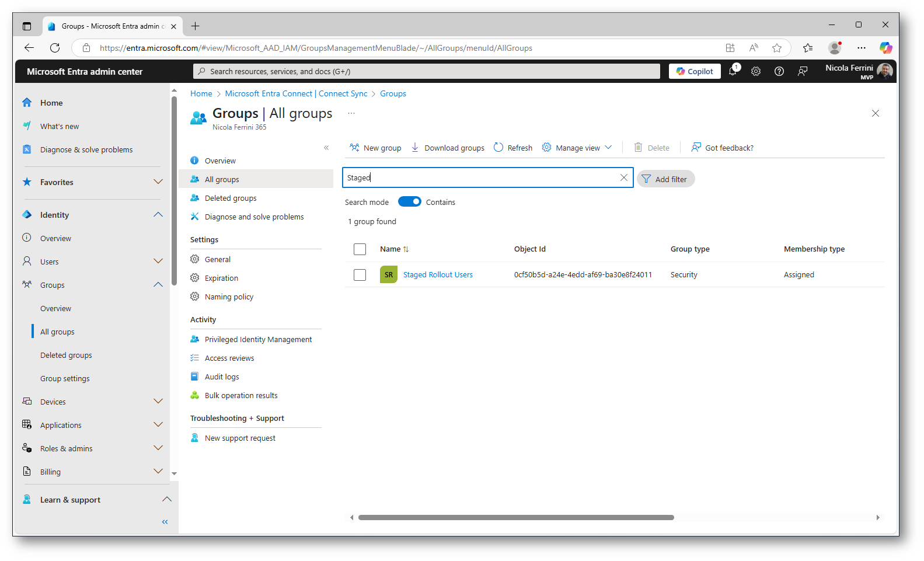This screenshot has width=924, height=561.
Task: Open the Manage view dropdown
Action: (577, 148)
